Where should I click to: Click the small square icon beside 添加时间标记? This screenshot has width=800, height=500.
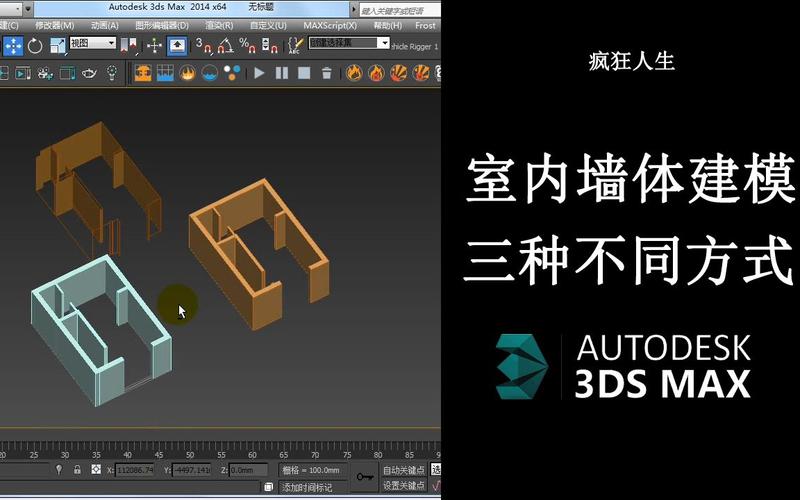point(269,487)
